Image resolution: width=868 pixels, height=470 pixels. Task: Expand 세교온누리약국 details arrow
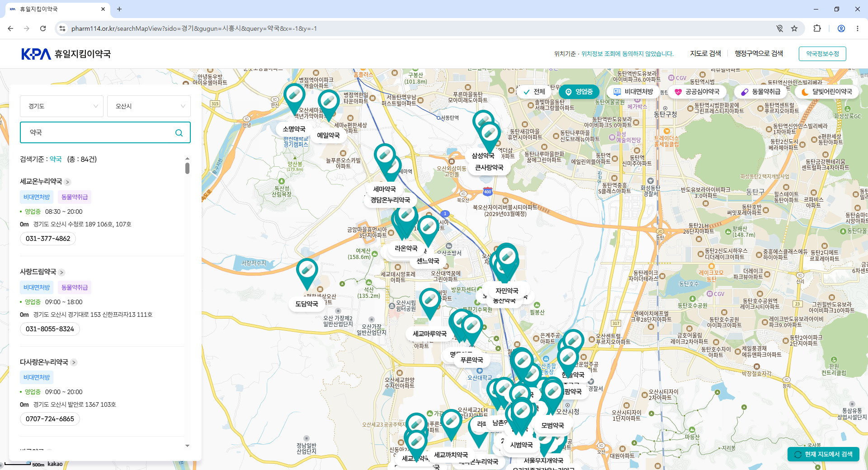[67, 182]
